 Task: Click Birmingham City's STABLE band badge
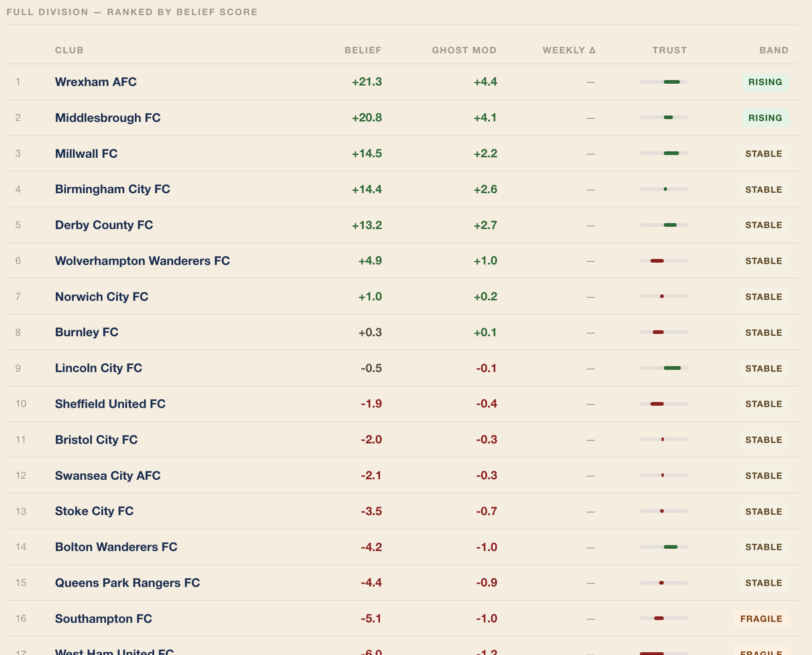click(x=764, y=190)
